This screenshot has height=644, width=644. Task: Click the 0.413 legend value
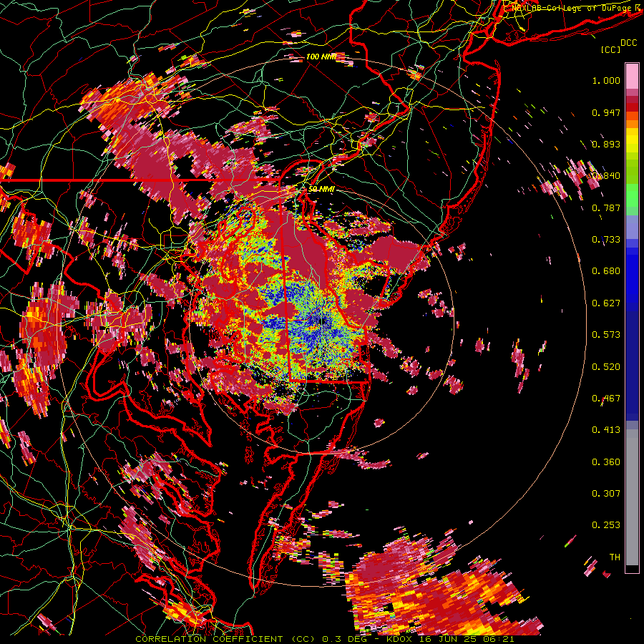(606, 430)
